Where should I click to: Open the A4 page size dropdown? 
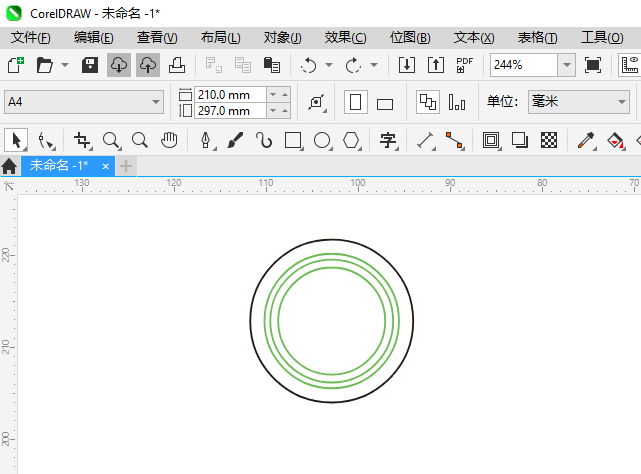155,102
